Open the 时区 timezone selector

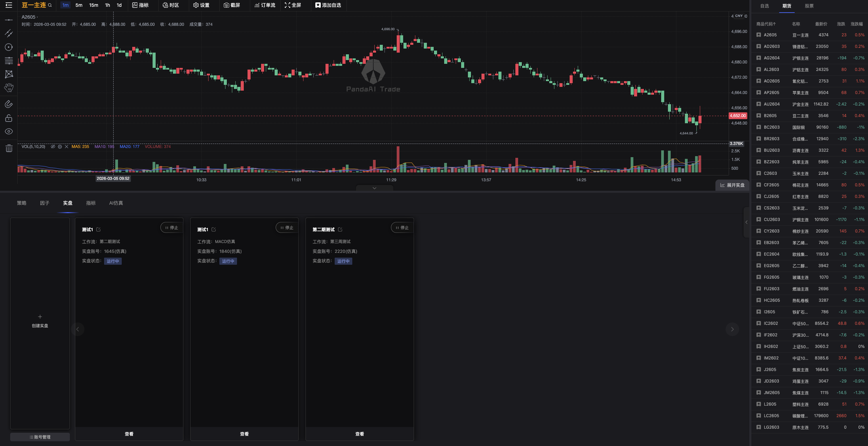click(x=171, y=5)
